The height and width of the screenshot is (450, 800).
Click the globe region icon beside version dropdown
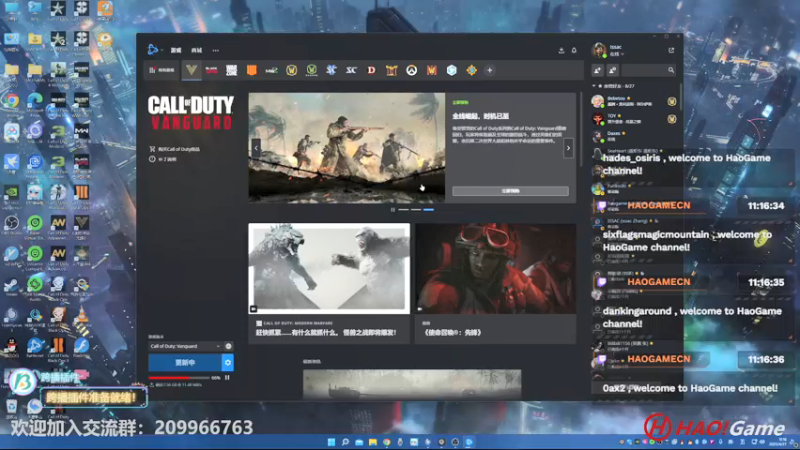point(229,346)
